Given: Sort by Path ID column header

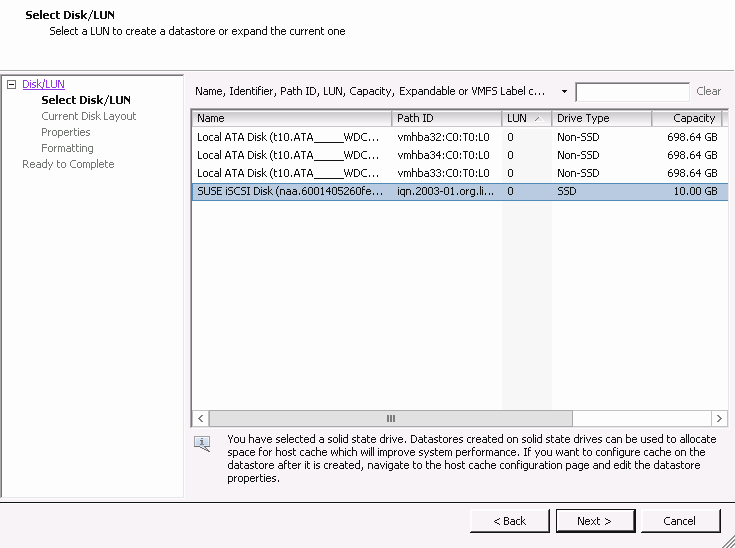Looking at the screenshot, I should point(447,118).
